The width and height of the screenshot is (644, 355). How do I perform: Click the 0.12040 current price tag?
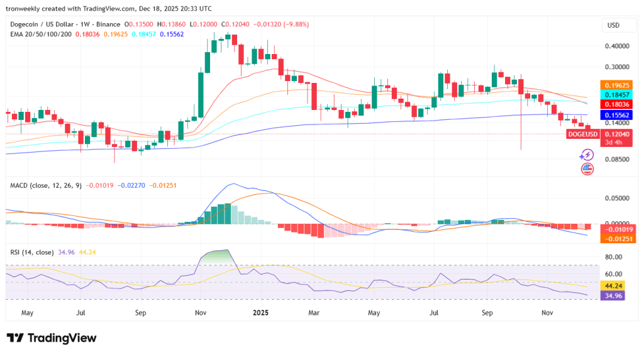617,134
